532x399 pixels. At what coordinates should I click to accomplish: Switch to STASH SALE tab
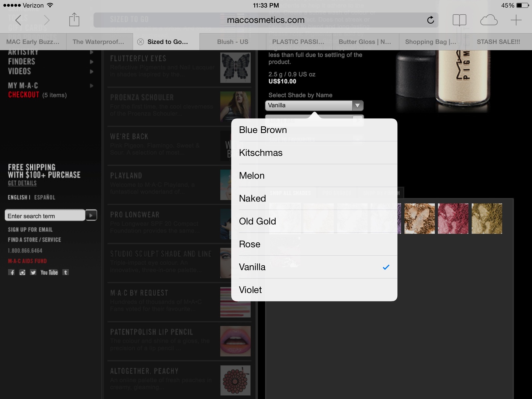coord(498,42)
